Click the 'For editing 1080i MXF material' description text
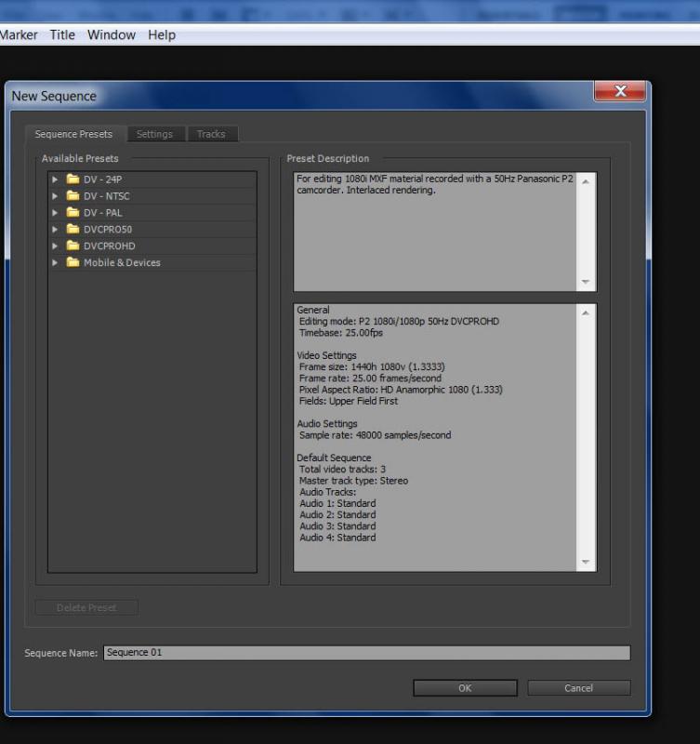 435,184
